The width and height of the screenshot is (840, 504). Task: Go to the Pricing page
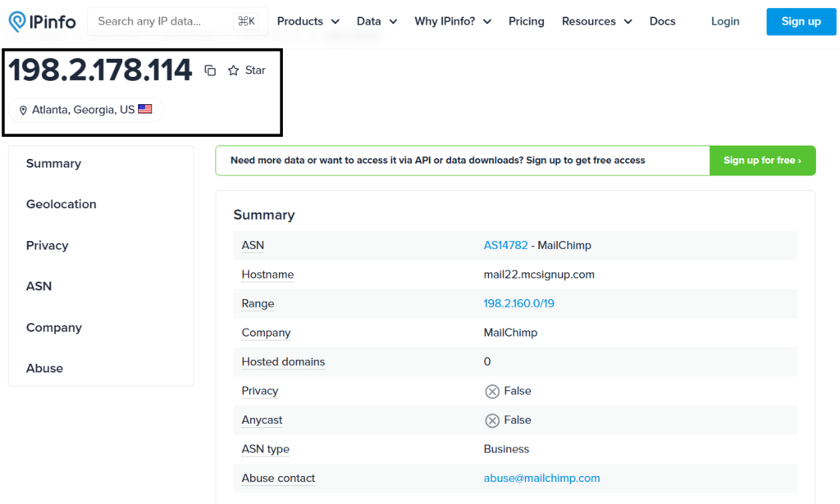click(526, 21)
